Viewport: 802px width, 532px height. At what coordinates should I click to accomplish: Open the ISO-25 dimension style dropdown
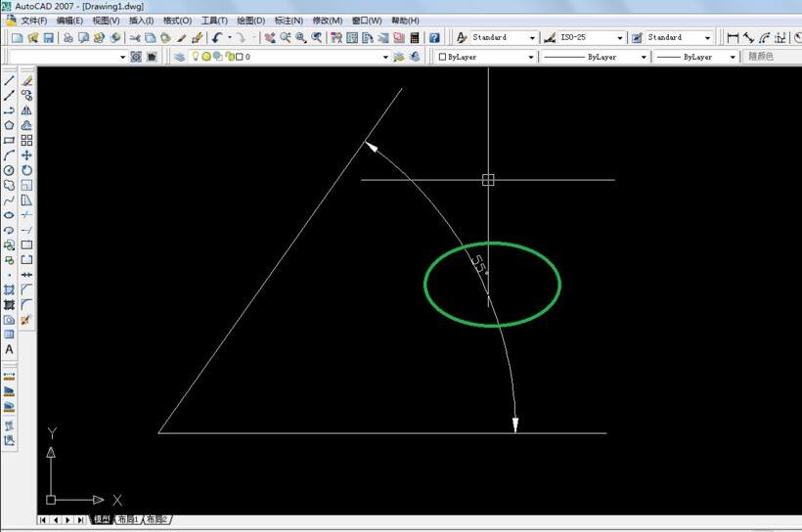[x=620, y=38]
